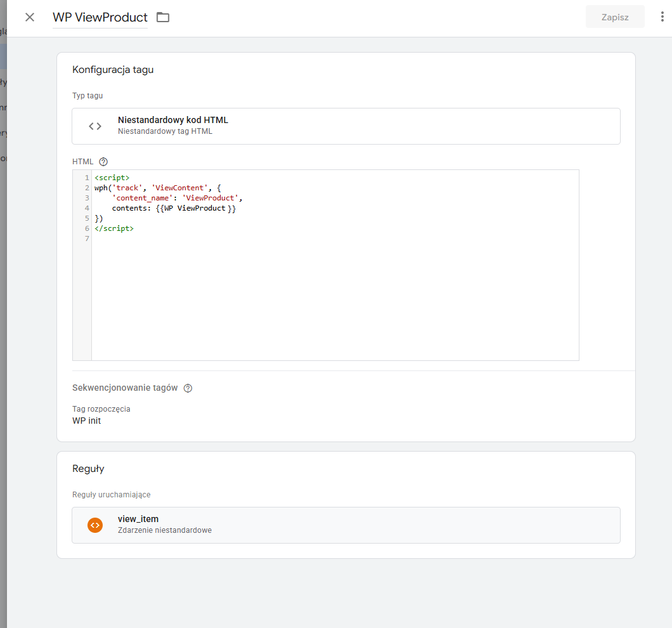Click the Typ tagu label
The image size is (672, 628).
[87, 96]
